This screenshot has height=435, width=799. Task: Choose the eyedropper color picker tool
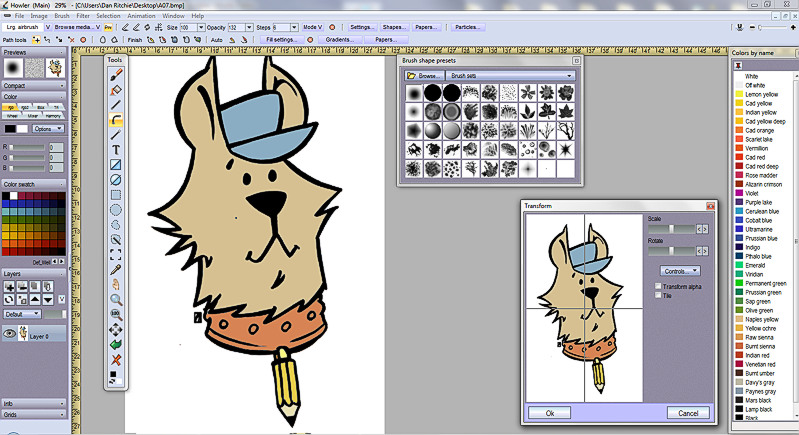[116, 269]
